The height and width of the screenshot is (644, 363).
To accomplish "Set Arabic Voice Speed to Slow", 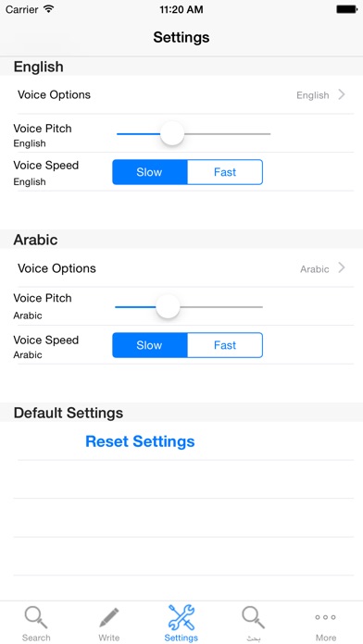I will click(x=150, y=345).
